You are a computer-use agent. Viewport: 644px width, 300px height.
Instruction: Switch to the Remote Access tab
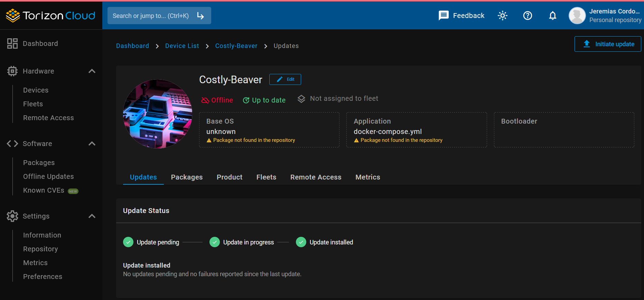(316, 177)
